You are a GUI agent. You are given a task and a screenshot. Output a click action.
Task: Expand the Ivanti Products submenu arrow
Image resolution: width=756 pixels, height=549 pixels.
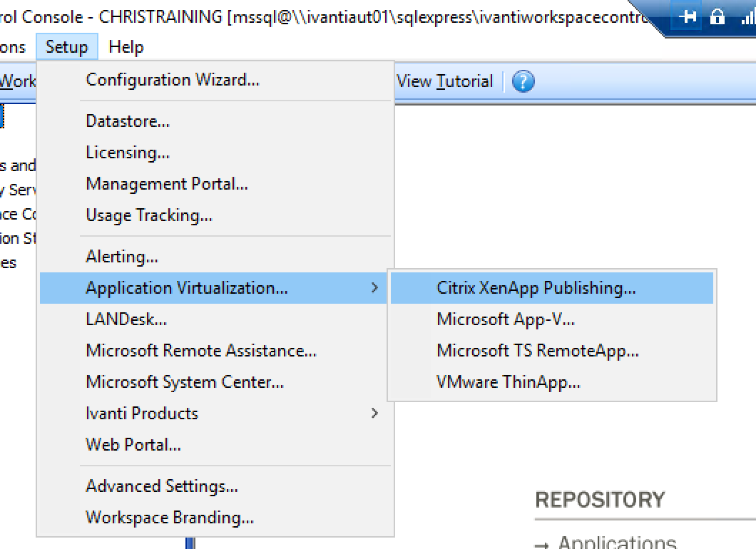[x=374, y=414]
